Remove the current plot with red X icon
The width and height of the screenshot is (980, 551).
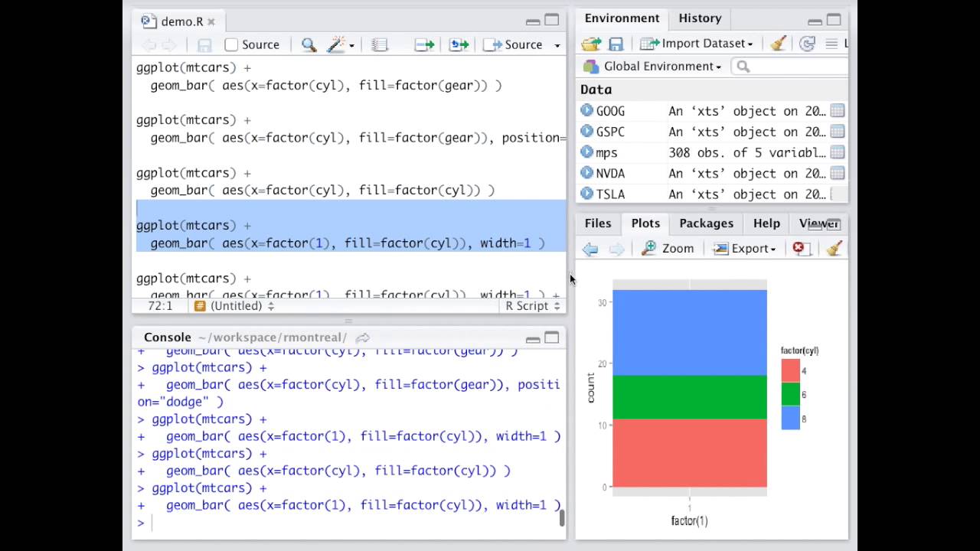tap(800, 248)
